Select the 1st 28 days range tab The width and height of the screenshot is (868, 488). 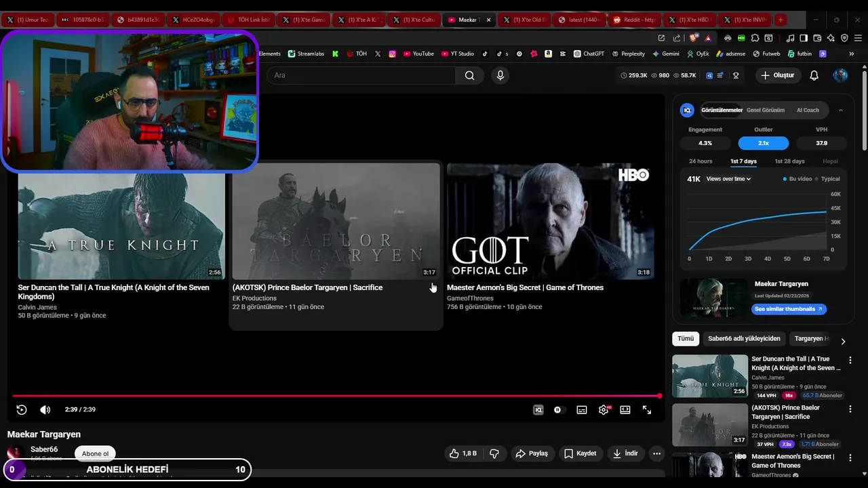click(789, 161)
